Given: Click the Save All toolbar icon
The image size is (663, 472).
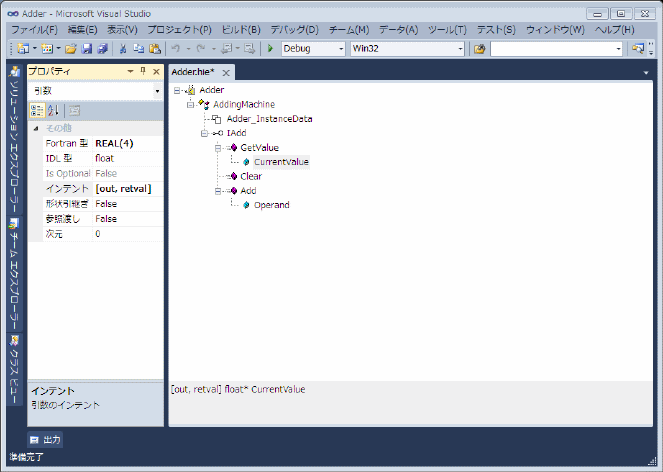Looking at the screenshot, I should point(101,48).
